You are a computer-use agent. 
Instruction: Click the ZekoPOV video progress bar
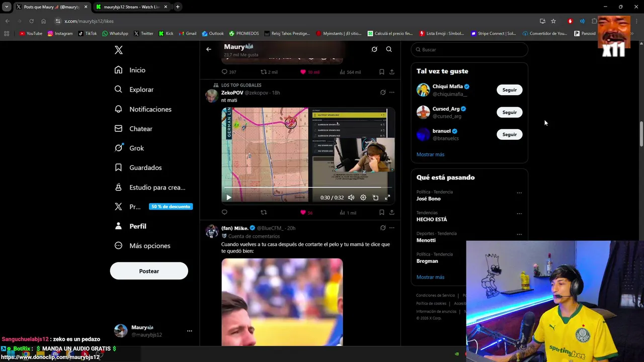tap(308, 188)
